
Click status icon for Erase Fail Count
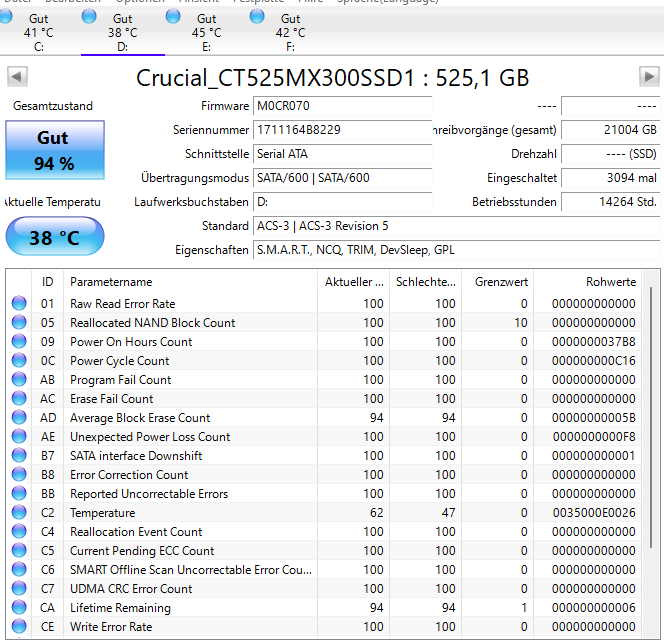[19, 398]
